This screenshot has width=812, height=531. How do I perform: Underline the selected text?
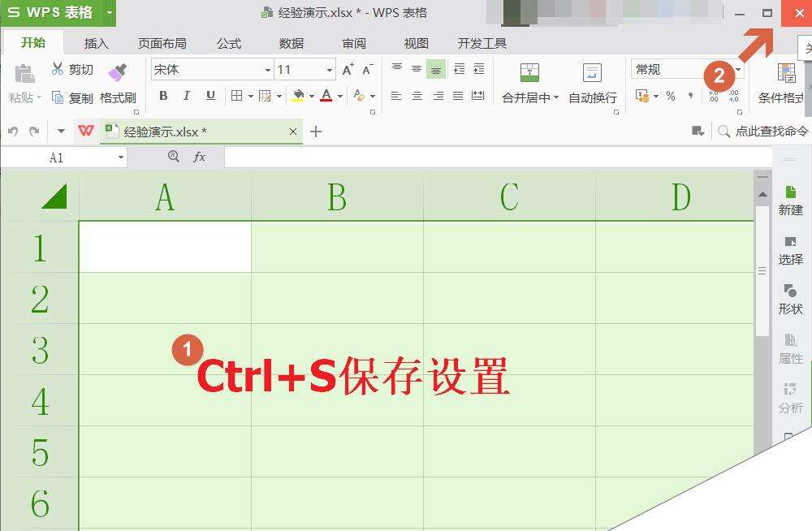(x=209, y=95)
